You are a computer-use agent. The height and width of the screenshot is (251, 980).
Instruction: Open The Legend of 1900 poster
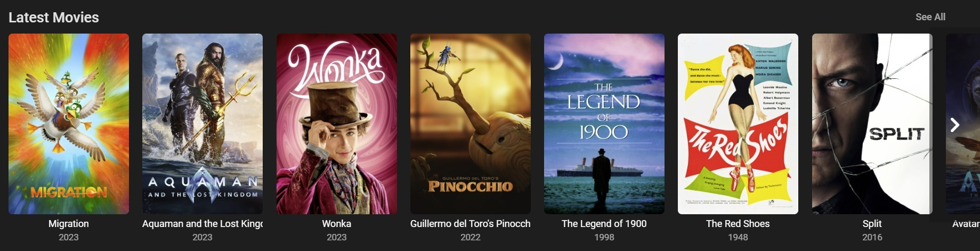604,124
